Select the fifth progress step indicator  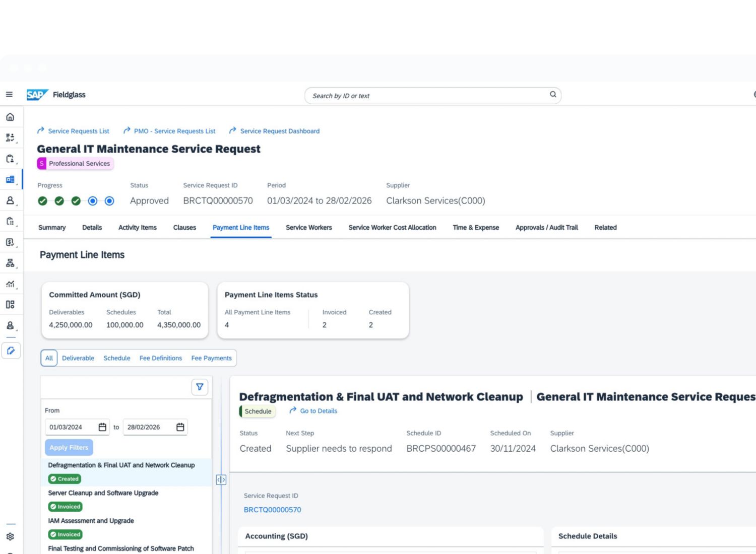pos(109,201)
